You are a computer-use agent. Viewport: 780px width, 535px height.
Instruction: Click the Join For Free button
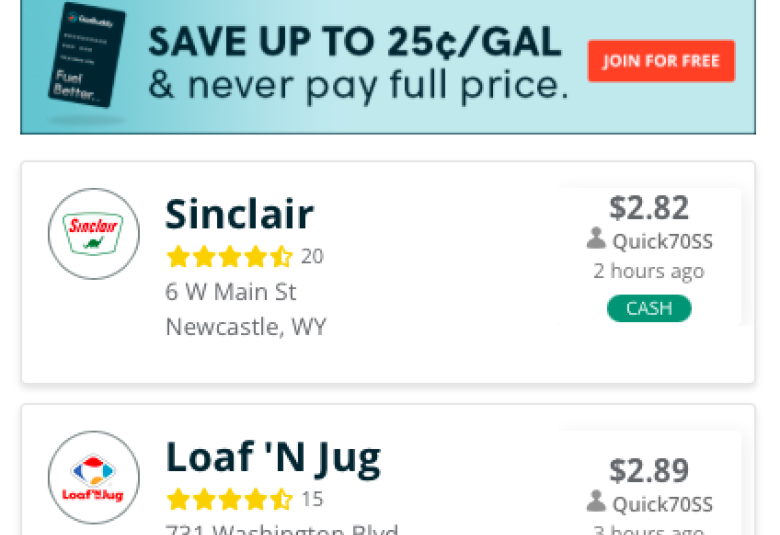(x=661, y=61)
